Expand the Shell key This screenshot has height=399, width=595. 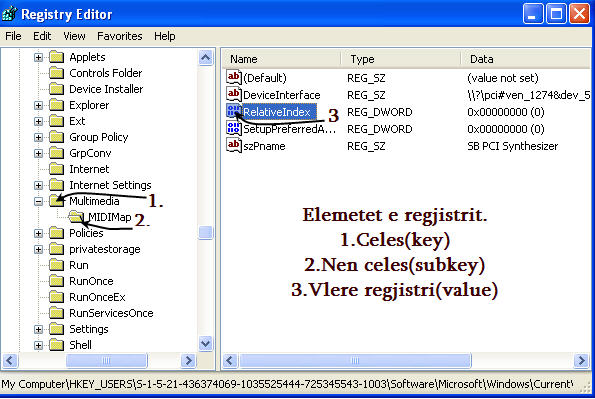click(38, 345)
